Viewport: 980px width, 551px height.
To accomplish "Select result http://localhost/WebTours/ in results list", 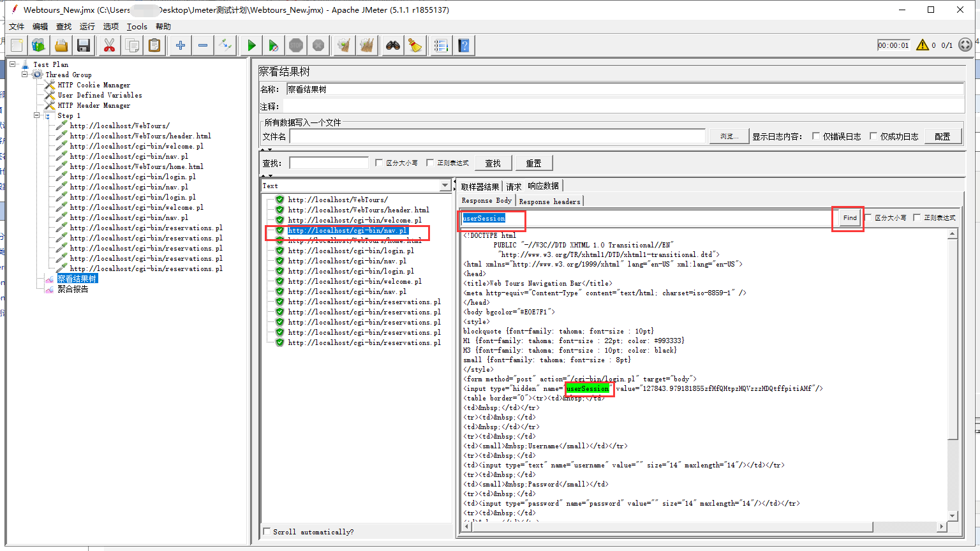I will pyautogui.click(x=338, y=200).
